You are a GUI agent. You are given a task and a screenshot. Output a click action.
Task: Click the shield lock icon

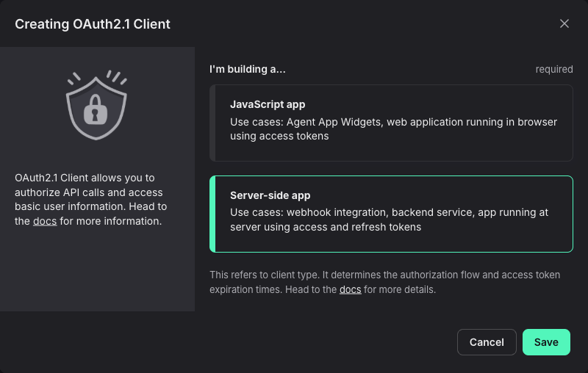click(96, 105)
